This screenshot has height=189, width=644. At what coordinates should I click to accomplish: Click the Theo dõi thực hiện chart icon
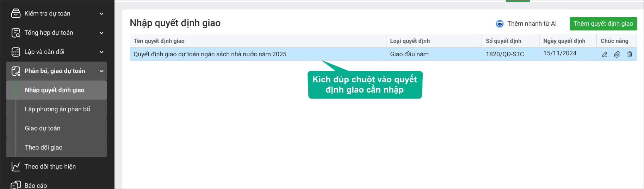point(16,166)
